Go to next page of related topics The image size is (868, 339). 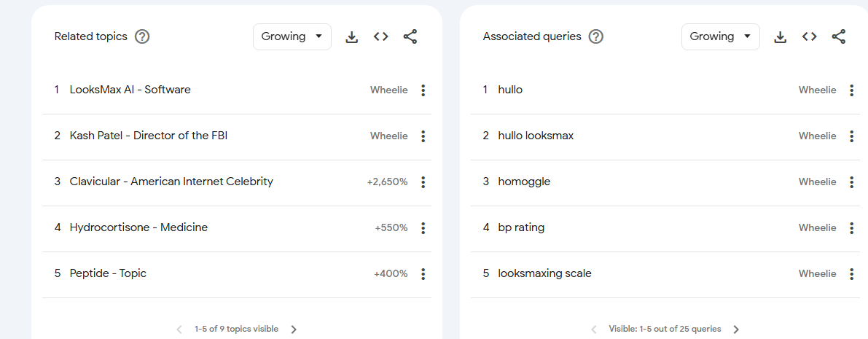tap(294, 330)
